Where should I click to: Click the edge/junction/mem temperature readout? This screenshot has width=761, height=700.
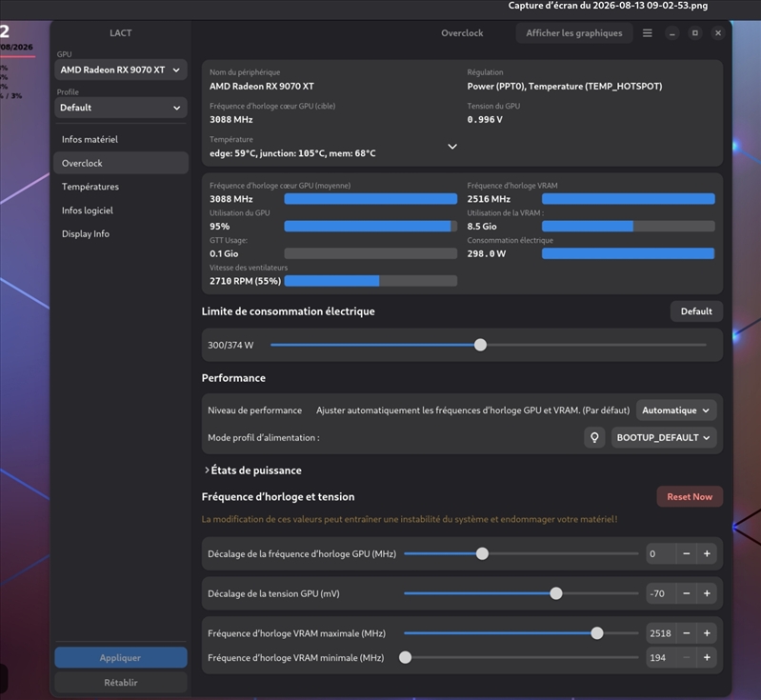pyautogui.click(x=292, y=153)
